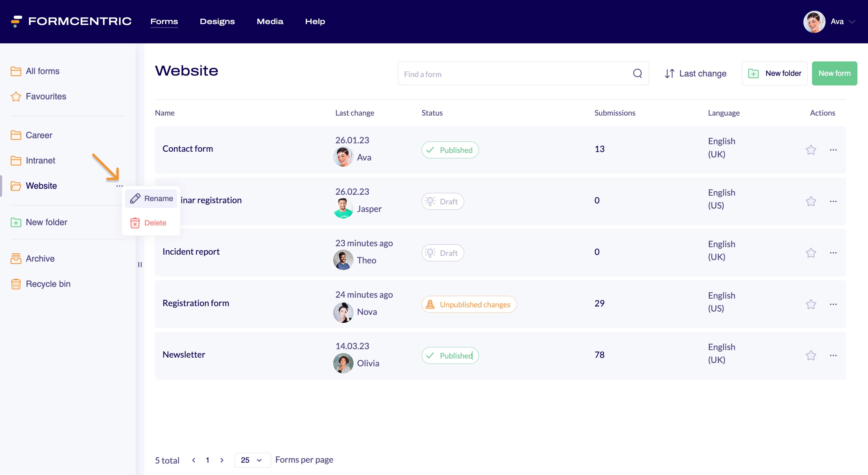The image size is (868, 475).
Task: Open the Website folder three-dots menu
Action: point(119,186)
